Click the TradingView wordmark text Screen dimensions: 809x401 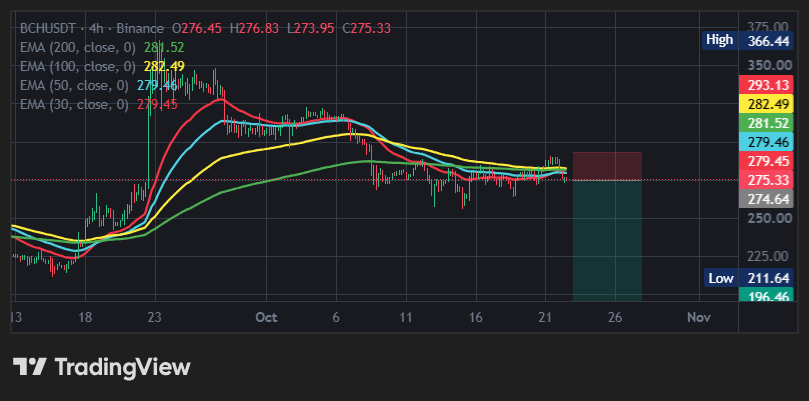pyautogui.click(x=123, y=367)
